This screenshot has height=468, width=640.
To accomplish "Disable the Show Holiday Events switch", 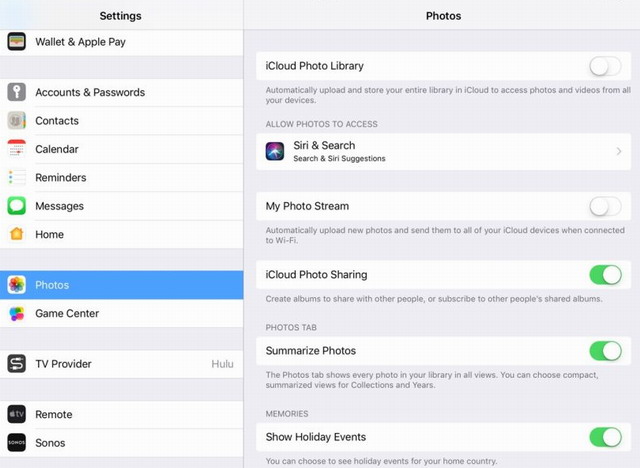I will tap(605, 437).
